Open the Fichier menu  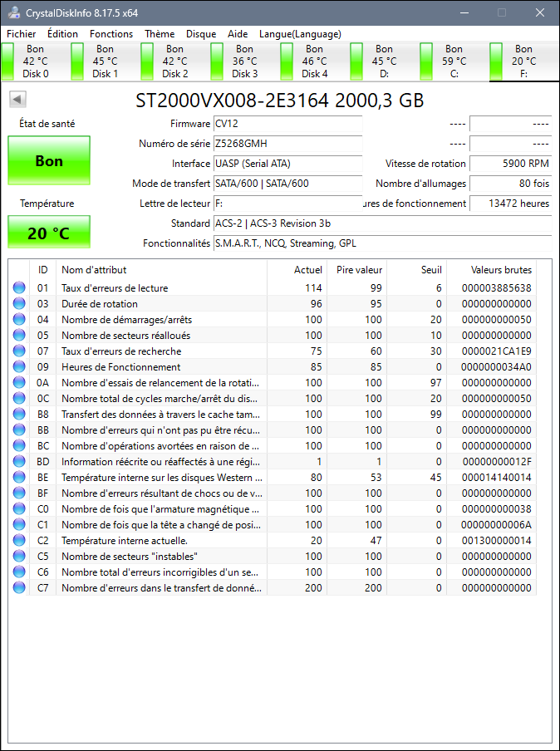pos(22,34)
